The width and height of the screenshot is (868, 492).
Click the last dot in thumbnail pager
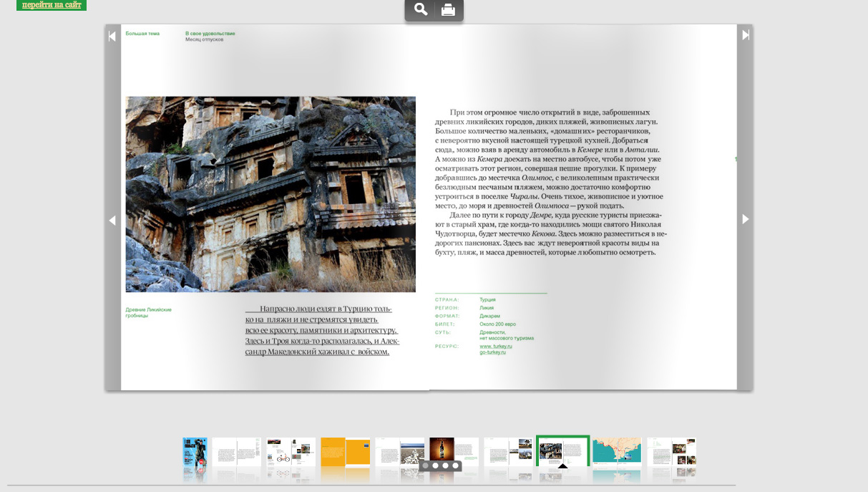455,466
